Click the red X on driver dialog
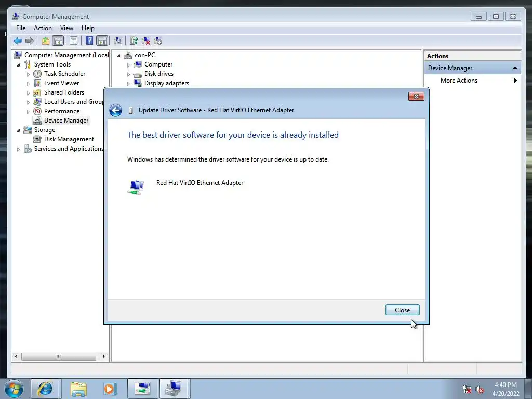 pos(416,96)
